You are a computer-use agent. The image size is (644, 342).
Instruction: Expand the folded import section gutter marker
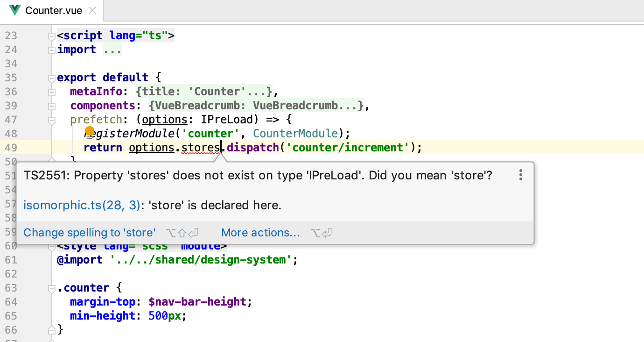tap(52, 50)
